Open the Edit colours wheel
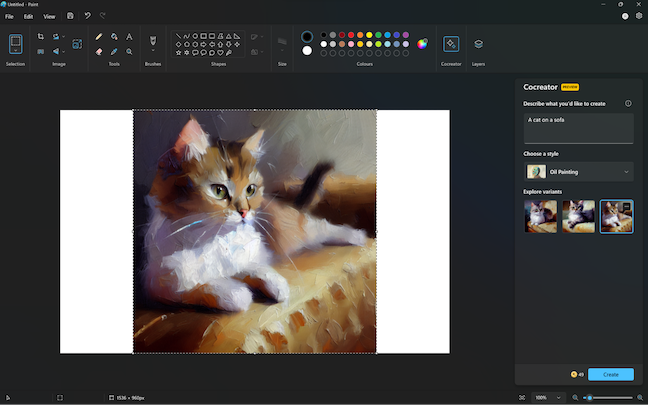 (422, 43)
